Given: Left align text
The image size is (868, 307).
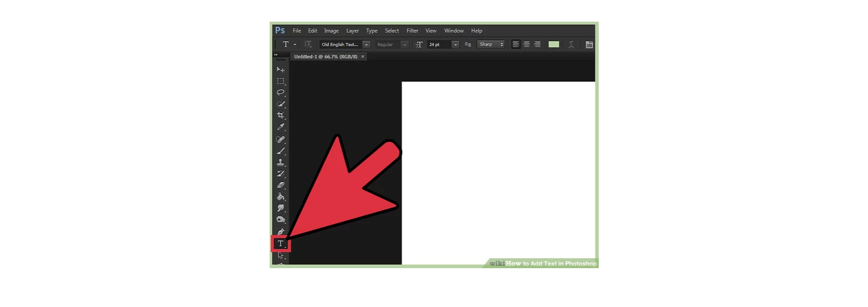Looking at the screenshot, I should tap(516, 44).
